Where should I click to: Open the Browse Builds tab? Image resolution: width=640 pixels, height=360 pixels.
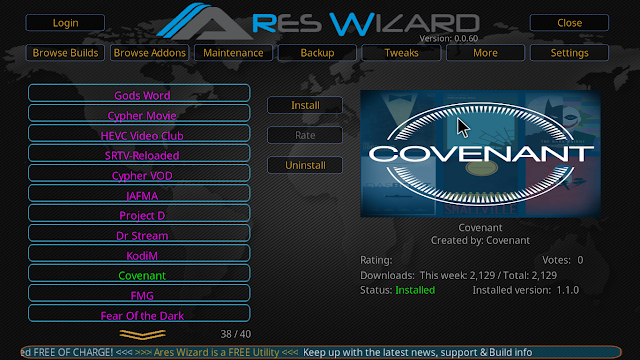(x=65, y=53)
